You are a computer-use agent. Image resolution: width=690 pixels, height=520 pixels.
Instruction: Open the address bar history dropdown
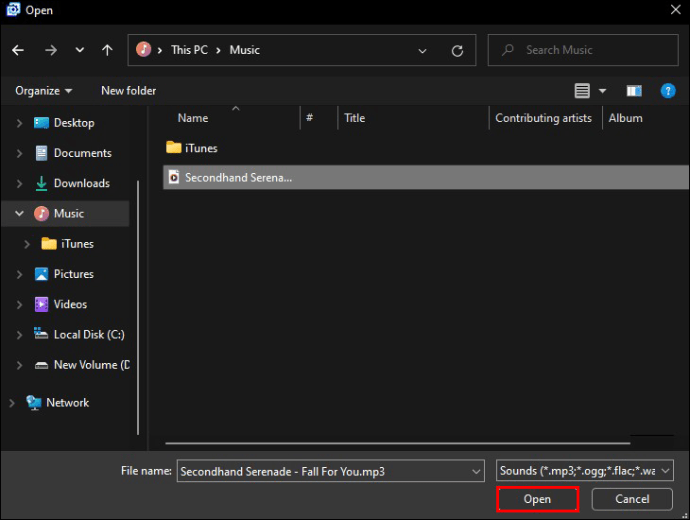click(422, 51)
